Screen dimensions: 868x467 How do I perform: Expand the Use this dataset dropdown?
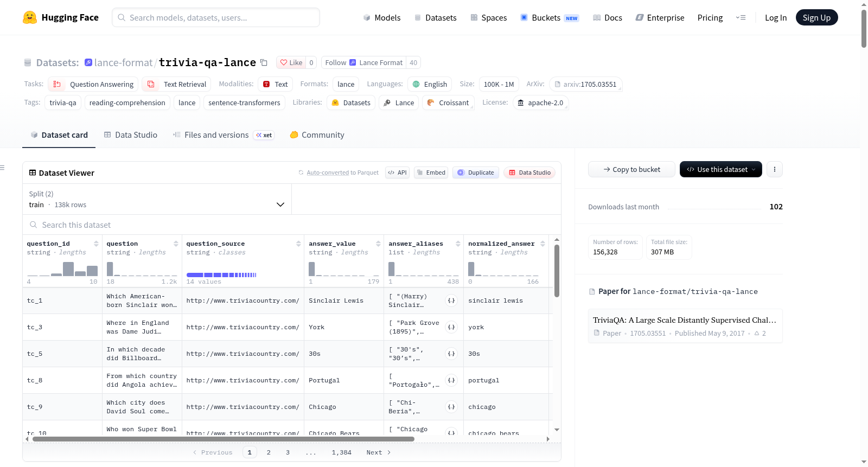click(x=721, y=169)
